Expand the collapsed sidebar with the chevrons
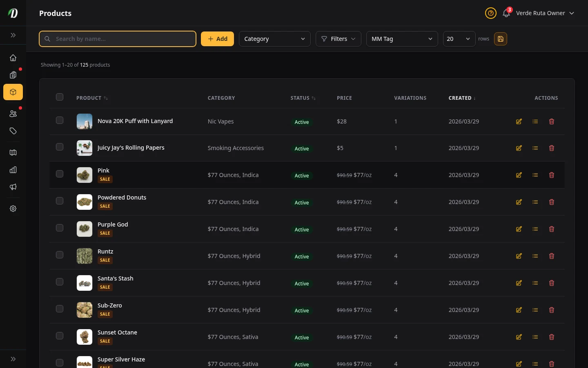 pyautogui.click(x=13, y=35)
